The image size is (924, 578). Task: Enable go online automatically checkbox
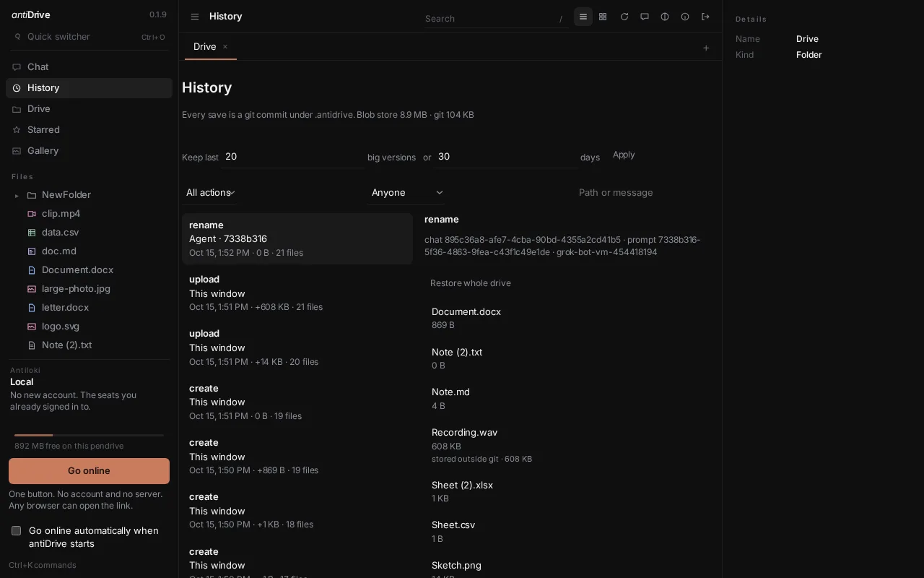tap(16, 530)
